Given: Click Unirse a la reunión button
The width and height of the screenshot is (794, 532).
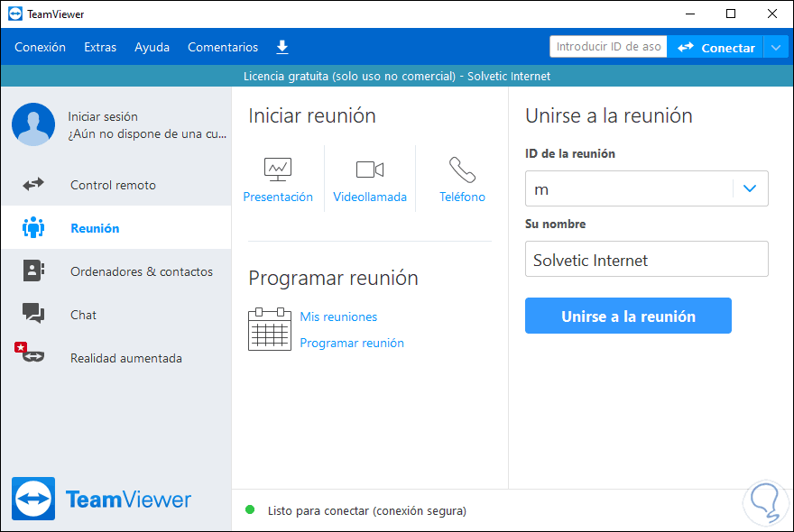Looking at the screenshot, I should coord(628,316).
